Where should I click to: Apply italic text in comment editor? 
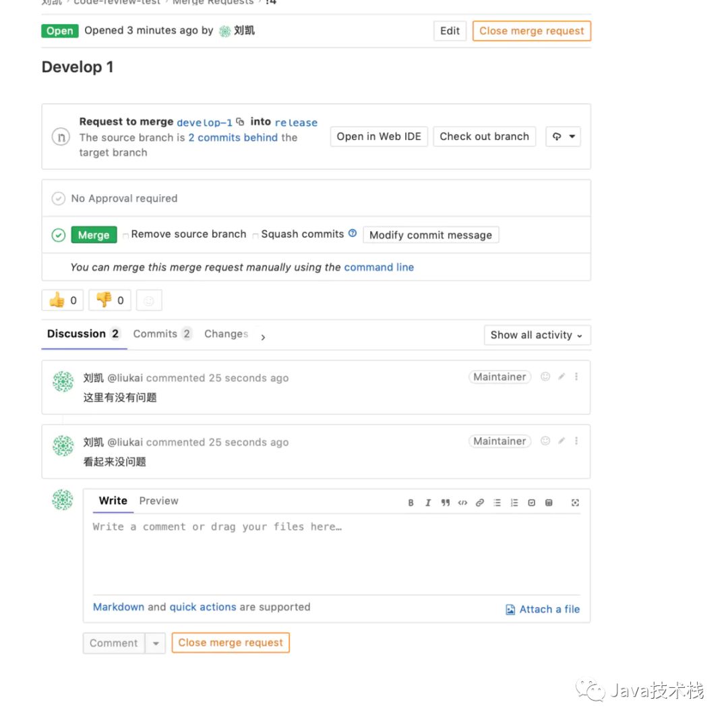pos(428,503)
